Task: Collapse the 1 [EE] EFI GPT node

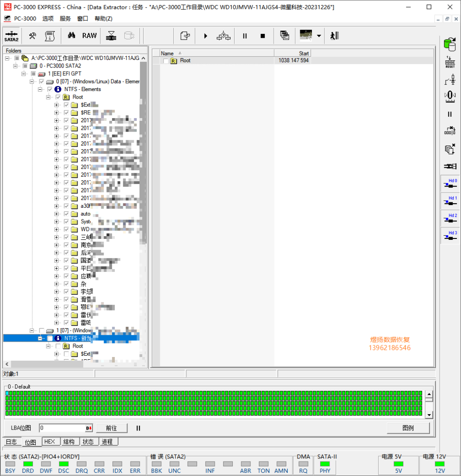Action: 23,74
